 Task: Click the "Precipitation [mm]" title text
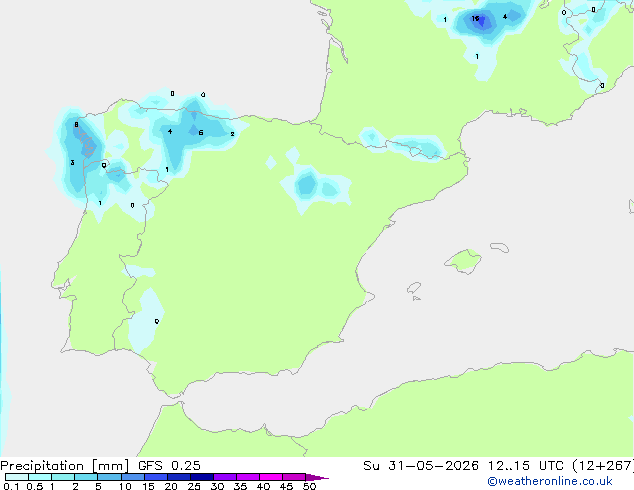(64, 466)
